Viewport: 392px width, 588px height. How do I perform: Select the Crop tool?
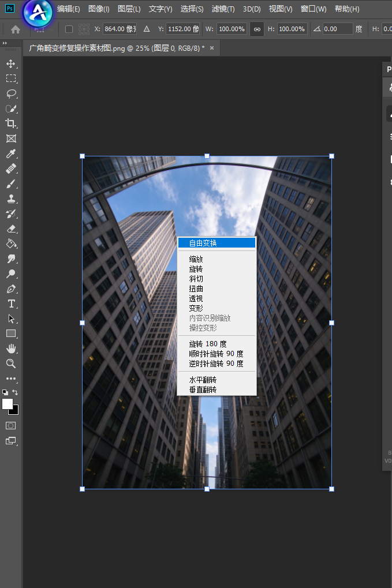click(11, 123)
